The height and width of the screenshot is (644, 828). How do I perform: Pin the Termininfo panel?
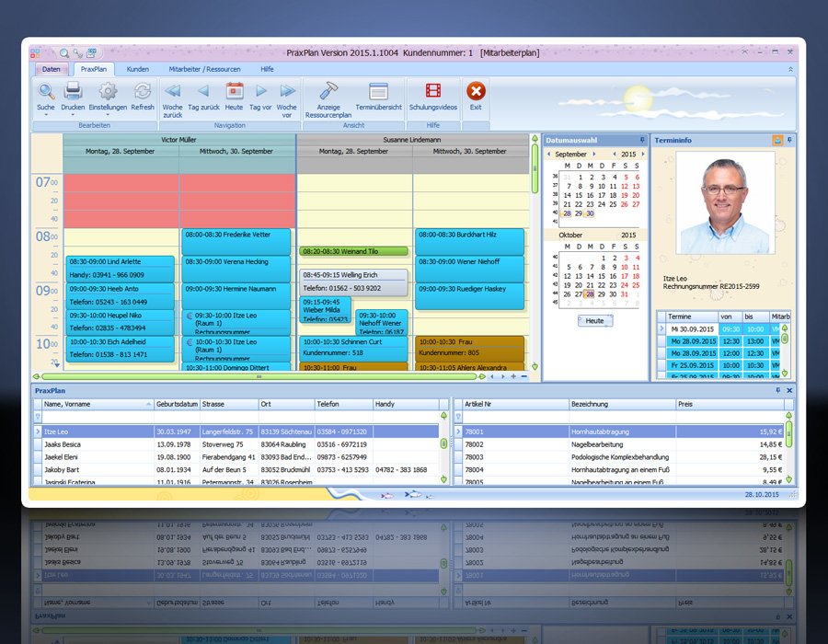coord(789,140)
